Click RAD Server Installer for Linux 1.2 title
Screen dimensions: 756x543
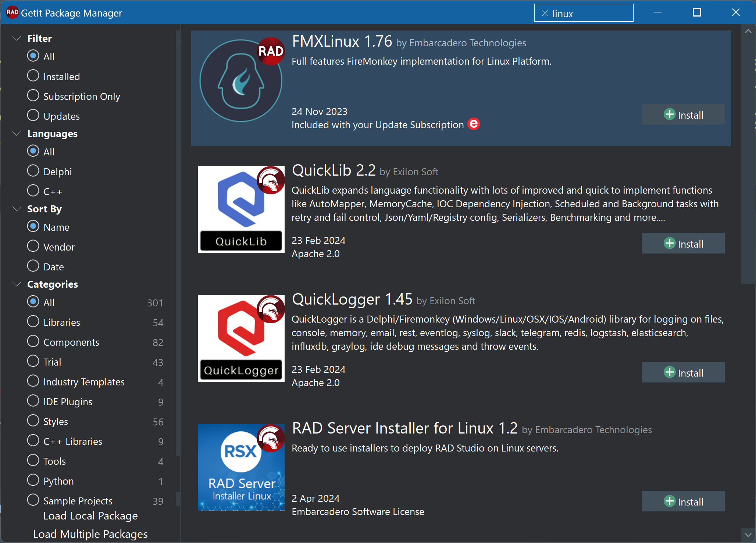pyautogui.click(x=405, y=428)
